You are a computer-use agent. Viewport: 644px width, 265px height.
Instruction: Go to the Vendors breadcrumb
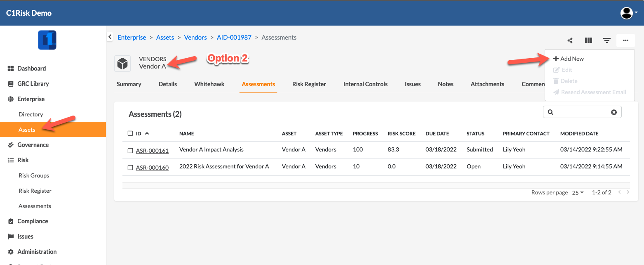pos(195,37)
